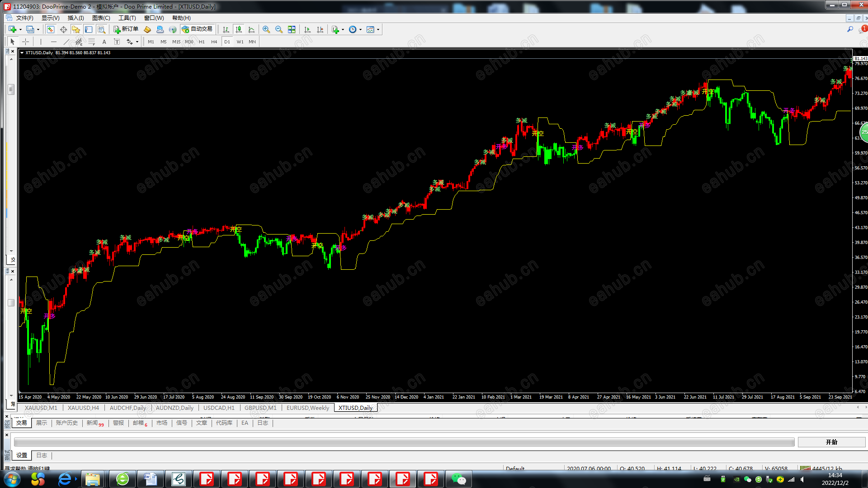
Task: Toggle the AutoTrading (自动交易) button
Action: (x=197, y=29)
